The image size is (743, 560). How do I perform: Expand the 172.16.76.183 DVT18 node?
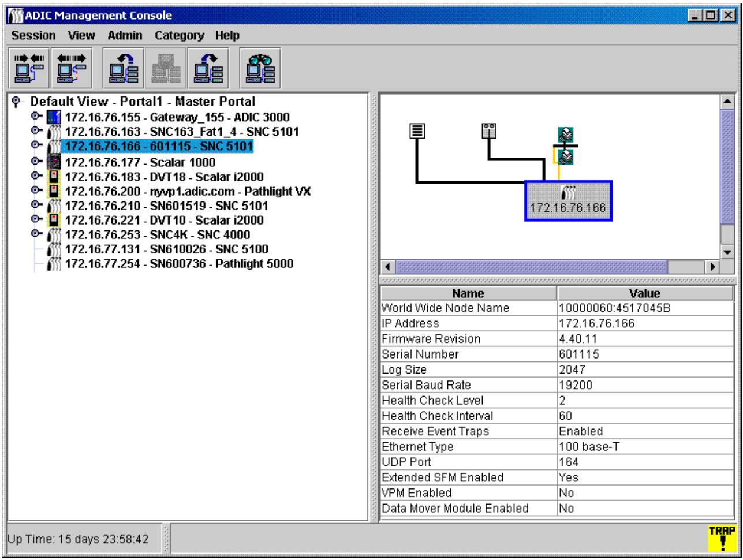pos(38,176)
